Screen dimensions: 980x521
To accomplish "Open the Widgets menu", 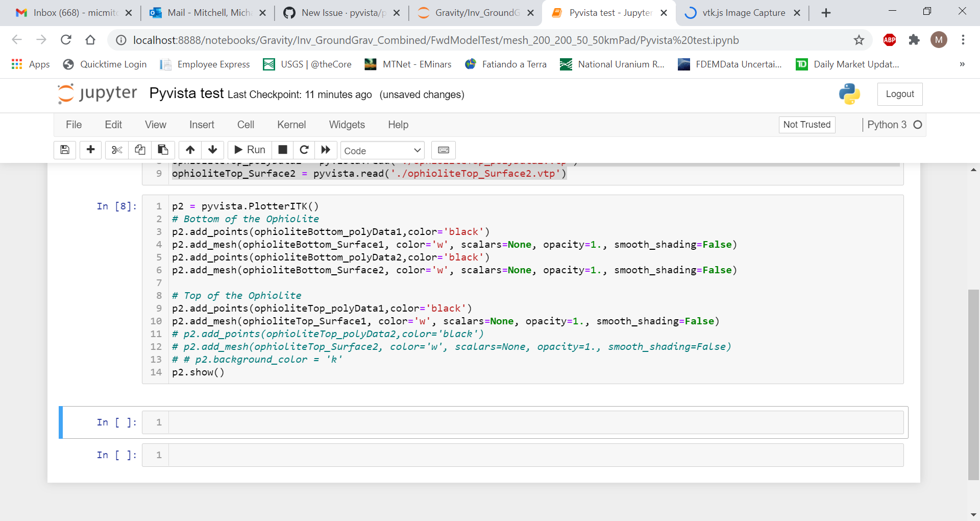I will point(347,125).
